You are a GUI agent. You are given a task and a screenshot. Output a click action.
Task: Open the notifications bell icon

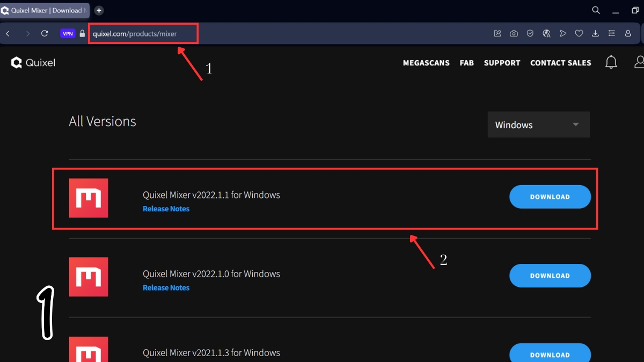pos(611,62)
